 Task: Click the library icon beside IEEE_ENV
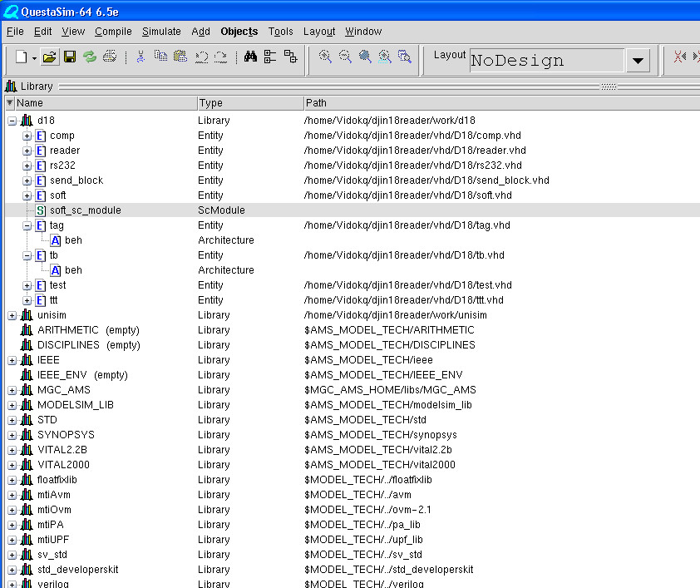[x=27, y=375]
